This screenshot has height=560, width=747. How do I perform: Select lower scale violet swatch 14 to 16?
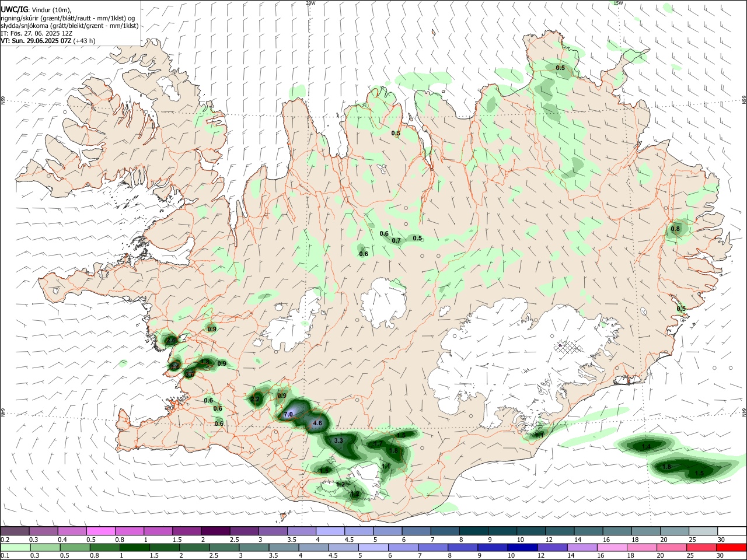click(x=583, y=548)
